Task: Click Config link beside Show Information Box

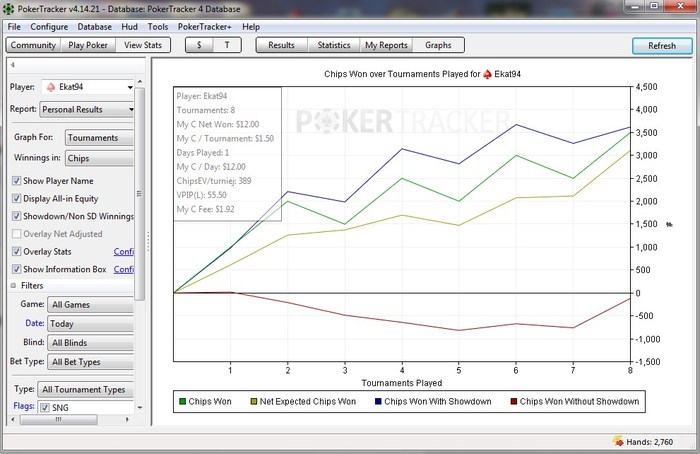Action: tap(124, 269)
